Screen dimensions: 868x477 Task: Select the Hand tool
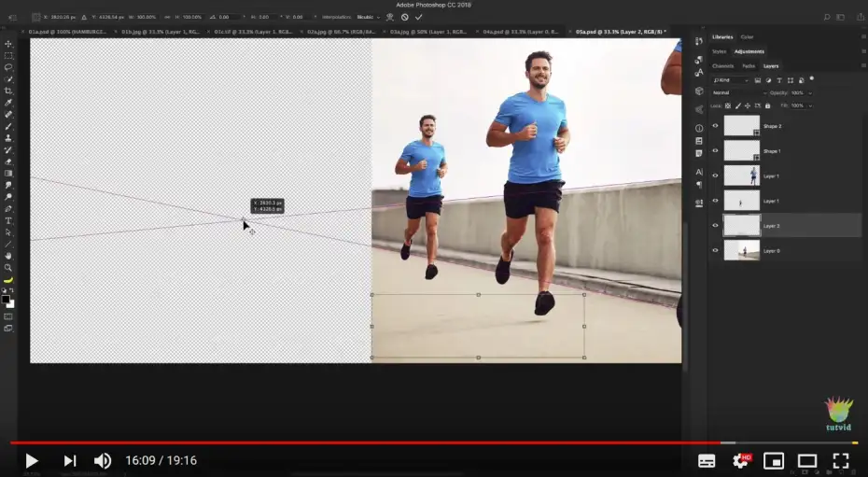(8, 256)
